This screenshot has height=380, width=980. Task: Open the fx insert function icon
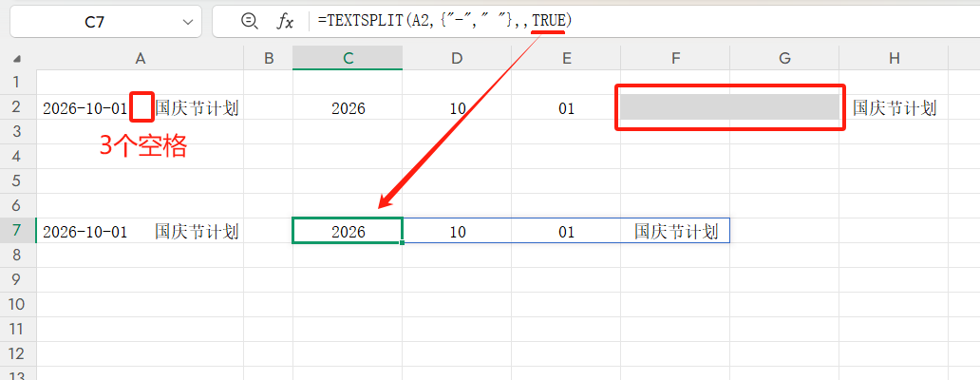(285, 22)
